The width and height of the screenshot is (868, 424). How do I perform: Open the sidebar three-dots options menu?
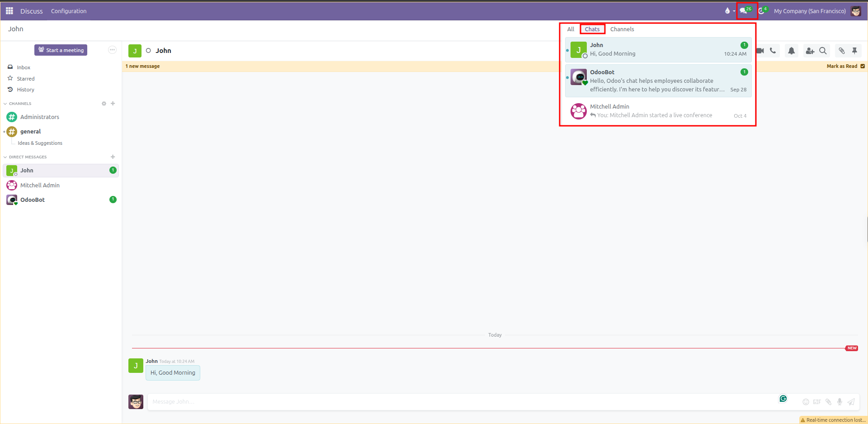(112, 50)
